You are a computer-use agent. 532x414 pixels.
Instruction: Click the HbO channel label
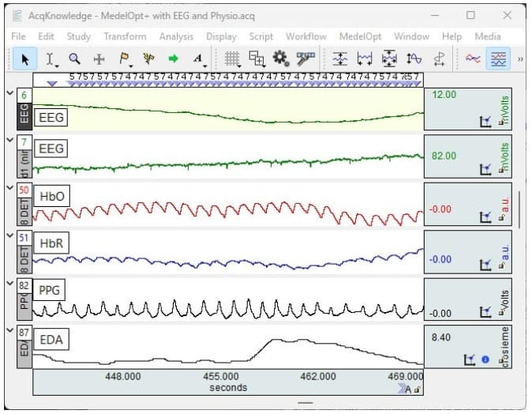point(51,196)
